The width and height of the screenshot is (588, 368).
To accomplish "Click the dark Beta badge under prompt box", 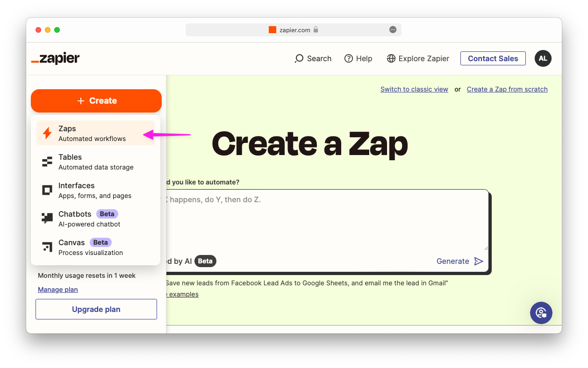I will [205, 261].
